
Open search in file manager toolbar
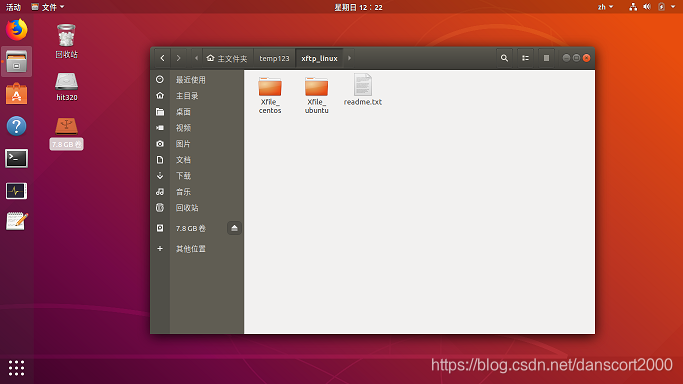(x=504, y=58)
